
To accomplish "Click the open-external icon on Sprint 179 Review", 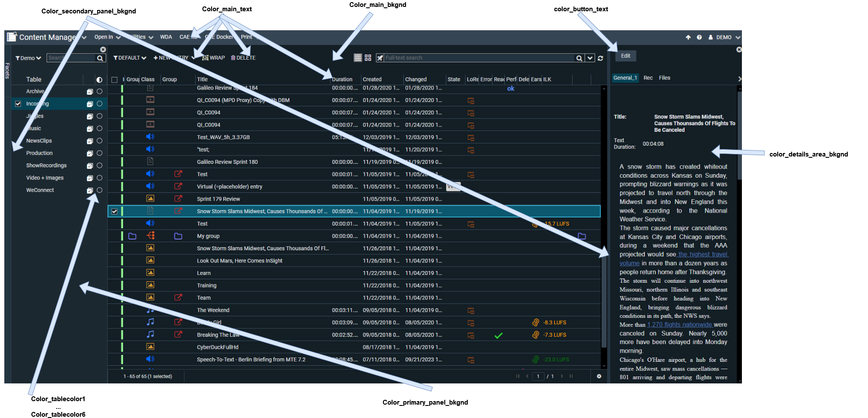I will click(x=178, y=199).
